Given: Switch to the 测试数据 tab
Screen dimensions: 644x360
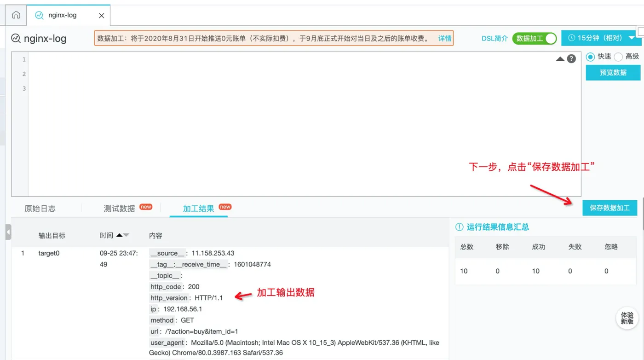Looking at the screenshot, I should pos(120,209).
